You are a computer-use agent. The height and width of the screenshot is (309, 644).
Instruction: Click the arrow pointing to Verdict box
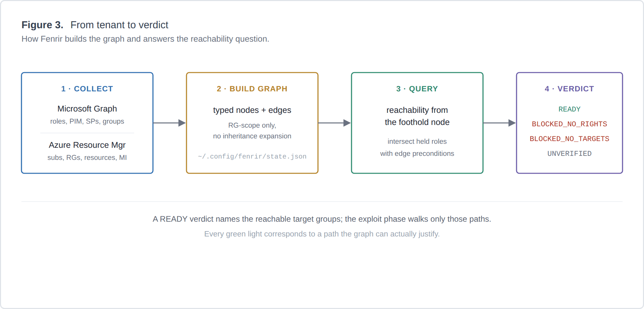point(499,123)
